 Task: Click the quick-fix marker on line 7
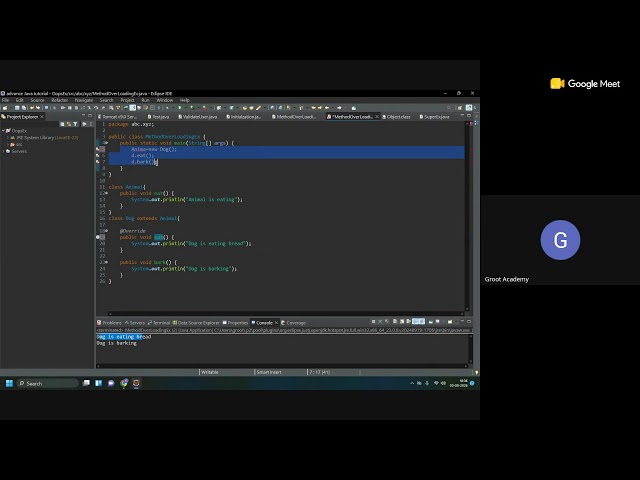pyautogui.click(x=98, y=162)
